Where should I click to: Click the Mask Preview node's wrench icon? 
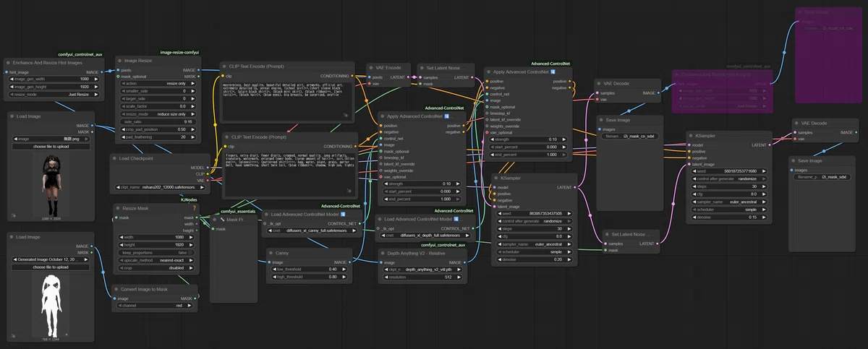(223, 219)
